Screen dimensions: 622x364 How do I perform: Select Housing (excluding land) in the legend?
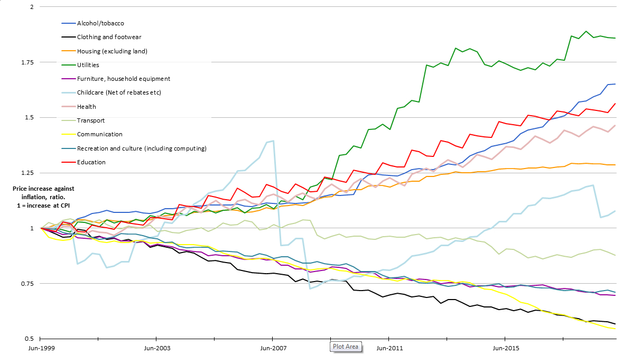click(112, 51)
